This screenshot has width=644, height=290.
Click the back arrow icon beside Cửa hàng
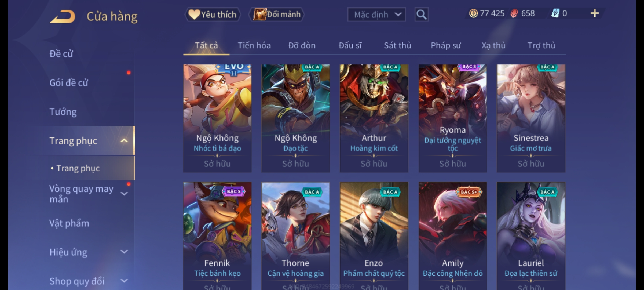tap(62, 17)
